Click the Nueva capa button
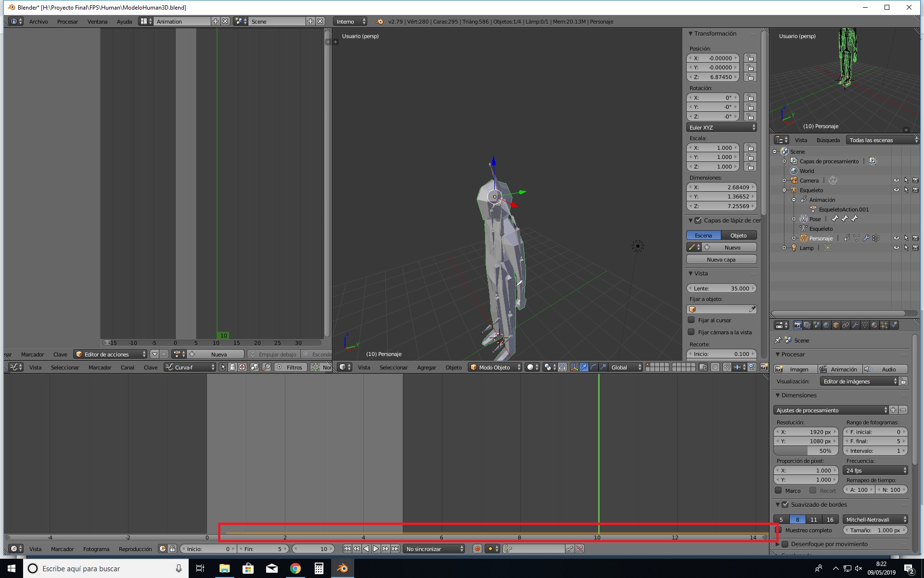 pos(721,260)
